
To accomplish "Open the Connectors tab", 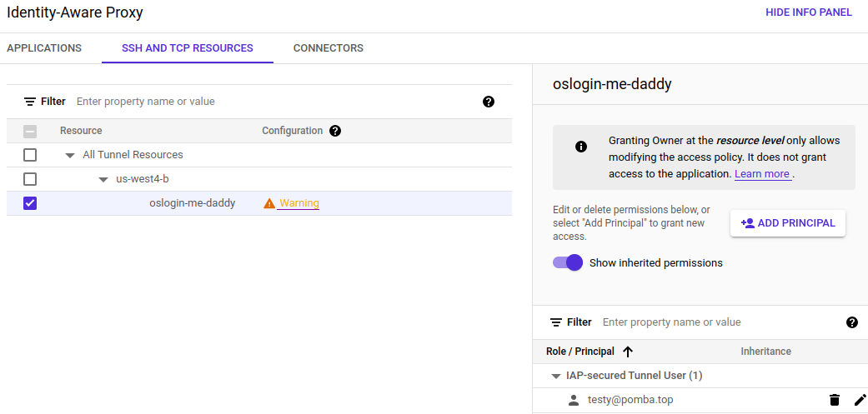I will [x=329, y=48].
